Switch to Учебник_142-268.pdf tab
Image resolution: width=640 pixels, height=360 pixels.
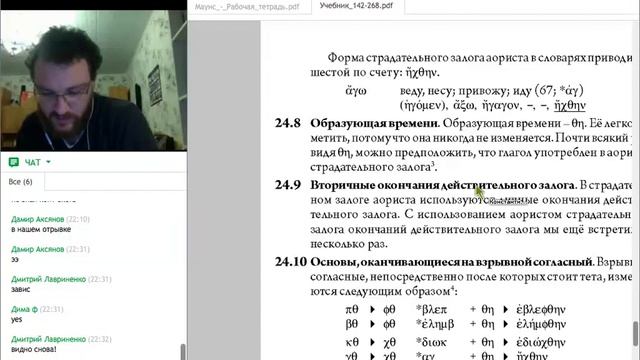(x=356, y=6)
